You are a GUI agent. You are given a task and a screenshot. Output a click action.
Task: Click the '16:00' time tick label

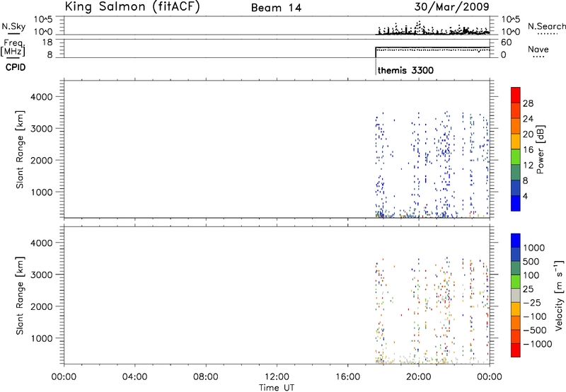pos(347,377)
